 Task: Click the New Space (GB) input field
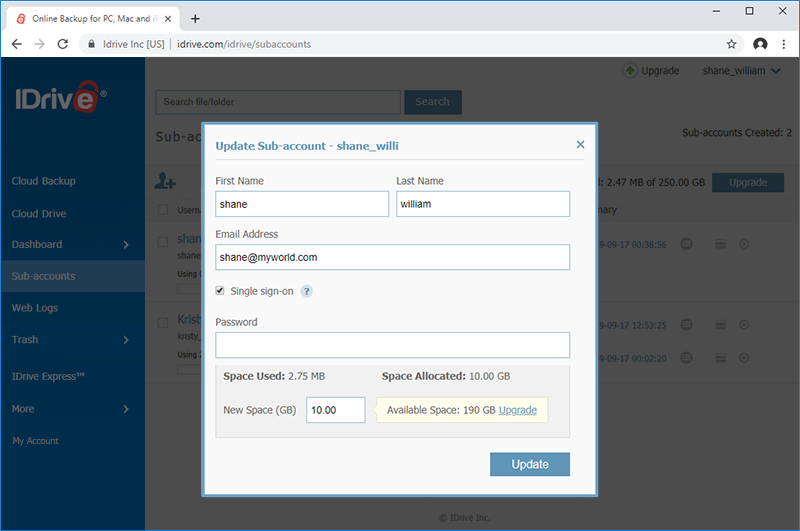[335, 410]
